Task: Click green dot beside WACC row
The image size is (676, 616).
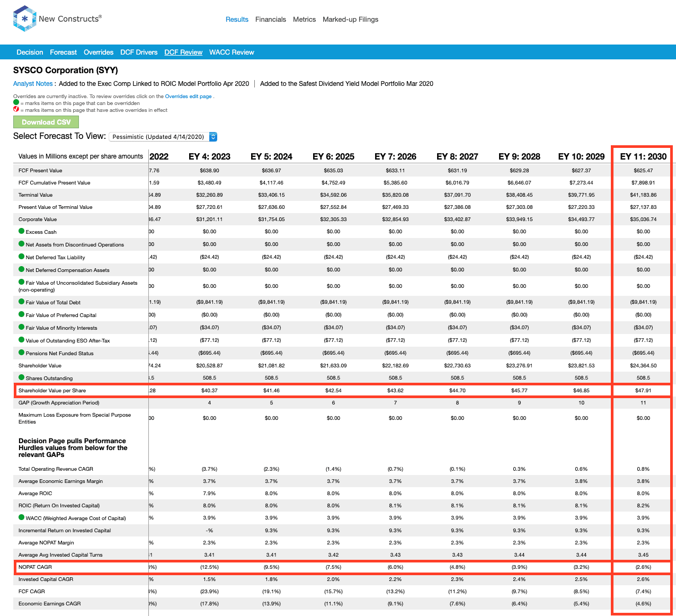Action: coord(22,517)
